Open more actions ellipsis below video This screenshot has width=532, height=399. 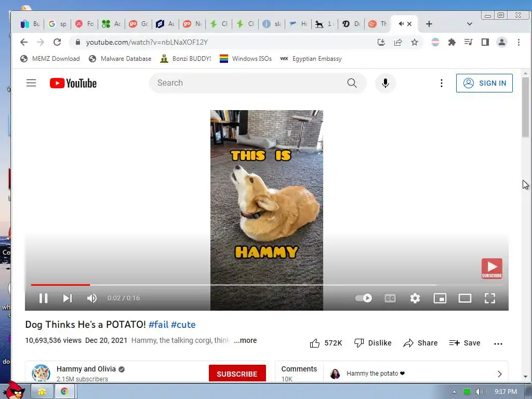(498, 343)
